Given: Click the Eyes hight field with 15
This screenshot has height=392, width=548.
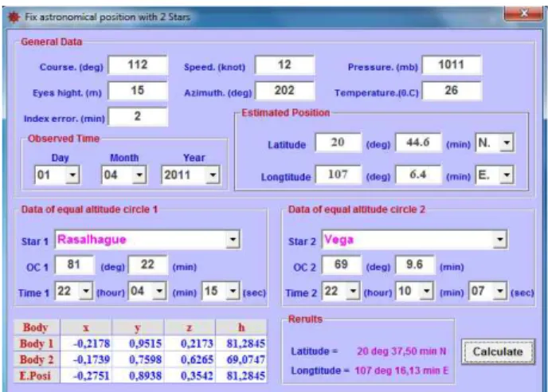Looking at the screenshot, I should [138, 91].
